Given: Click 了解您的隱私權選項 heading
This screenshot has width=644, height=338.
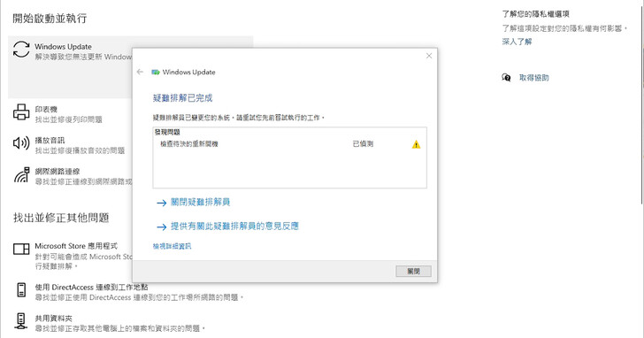Looking at the screenshot, I should (535, 14).
